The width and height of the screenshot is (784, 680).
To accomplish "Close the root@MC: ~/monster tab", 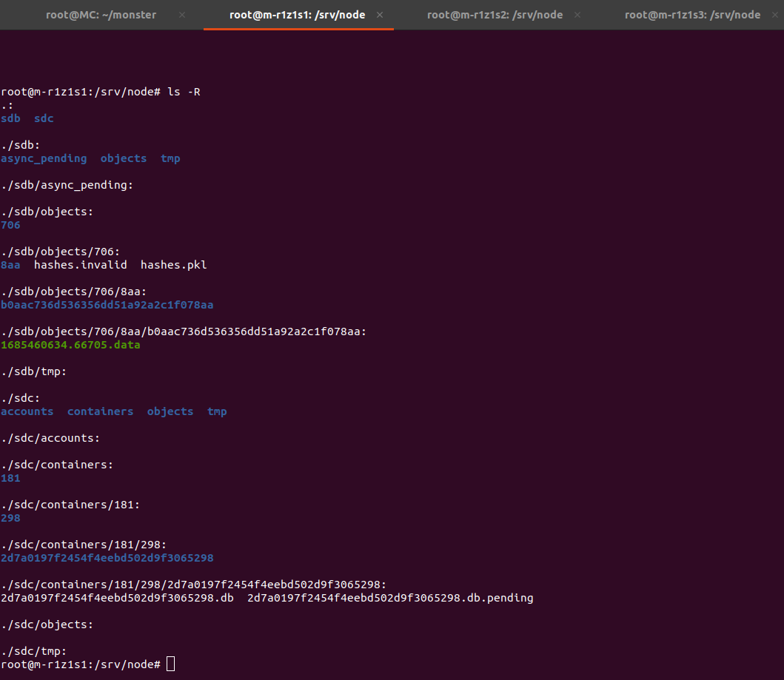I will coord(183,15).
